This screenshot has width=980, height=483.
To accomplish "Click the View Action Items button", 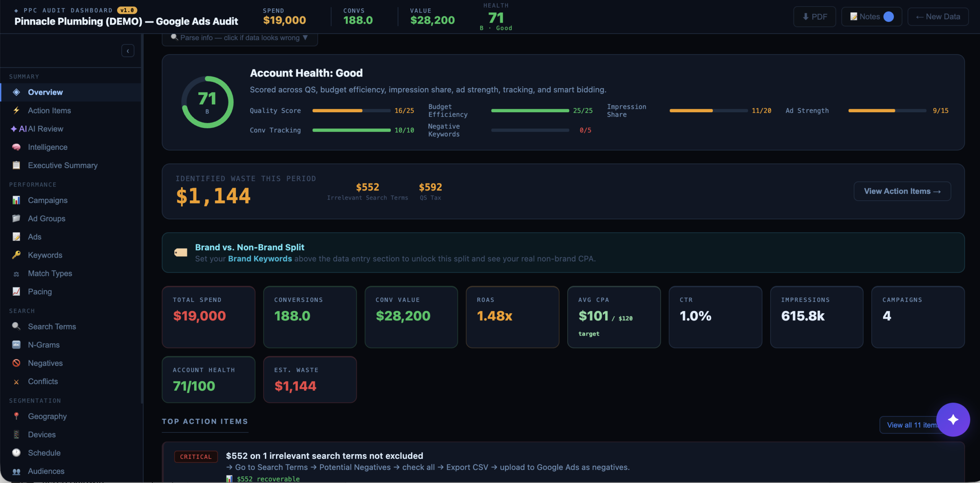I will click(902, 191).
